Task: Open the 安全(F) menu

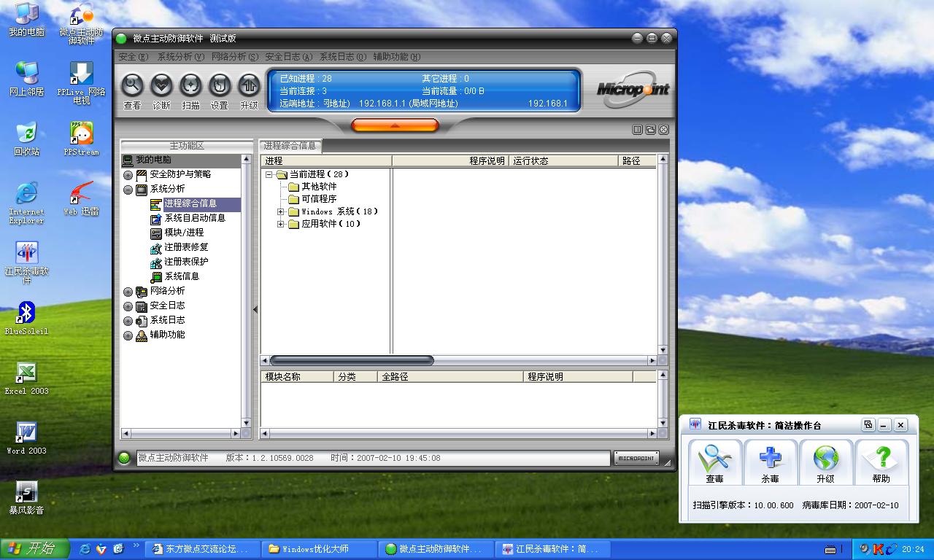Action: (x=133, y=57)
